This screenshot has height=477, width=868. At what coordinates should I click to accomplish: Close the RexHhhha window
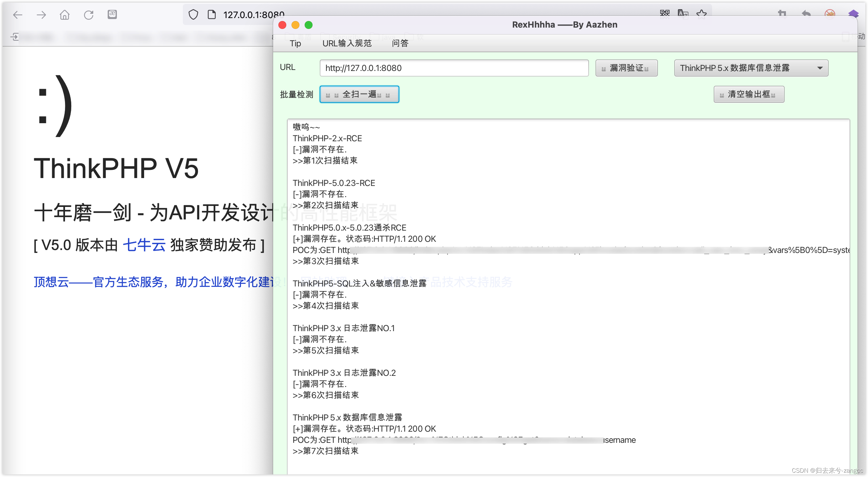click(x=282, y=25)
